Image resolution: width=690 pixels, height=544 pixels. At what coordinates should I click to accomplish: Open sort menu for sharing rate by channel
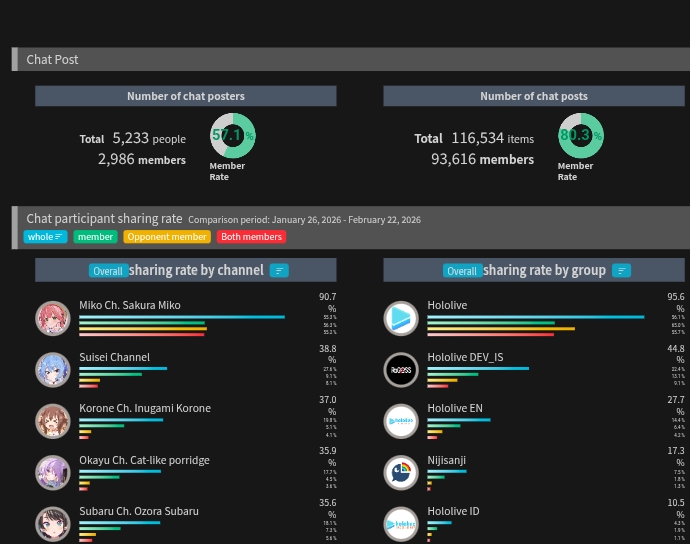pos(279,271)
